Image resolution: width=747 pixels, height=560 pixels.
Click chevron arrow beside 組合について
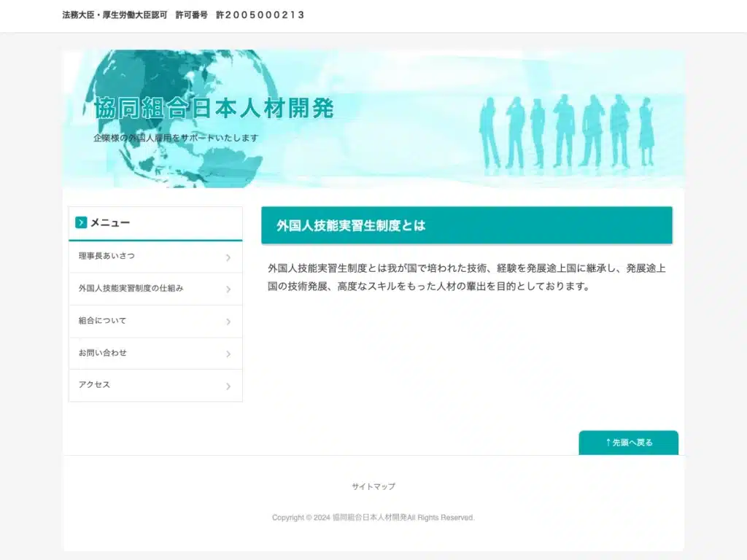click(x=228, y=322)
